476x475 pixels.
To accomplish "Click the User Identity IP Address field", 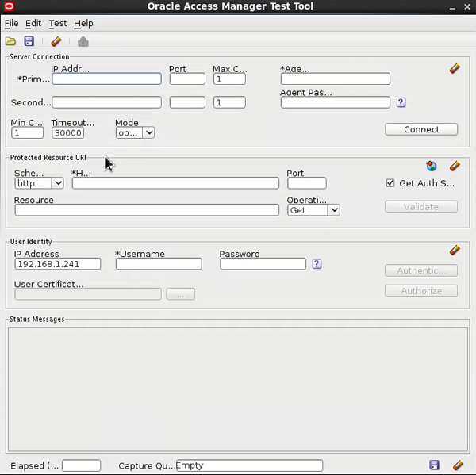I will pos(58,264).
